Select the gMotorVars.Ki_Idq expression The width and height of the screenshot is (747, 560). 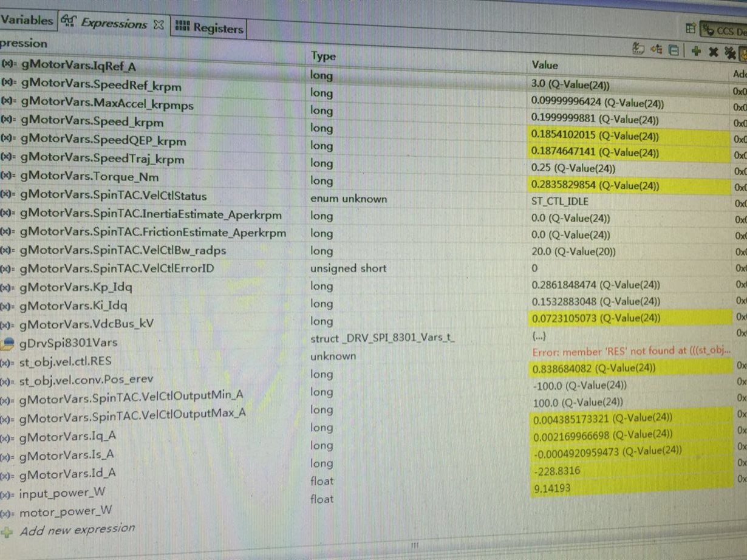(73, 305)
